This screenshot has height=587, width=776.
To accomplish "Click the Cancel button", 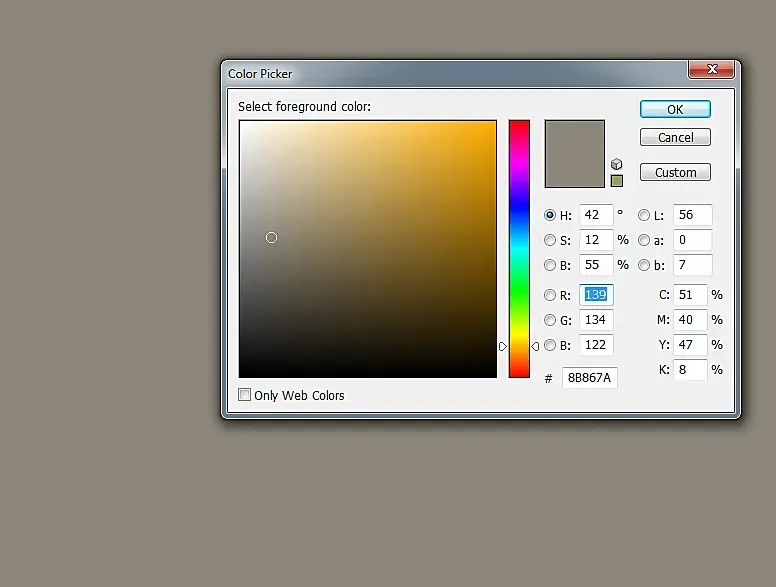I will pyautogui.click(x=675, y=137).
